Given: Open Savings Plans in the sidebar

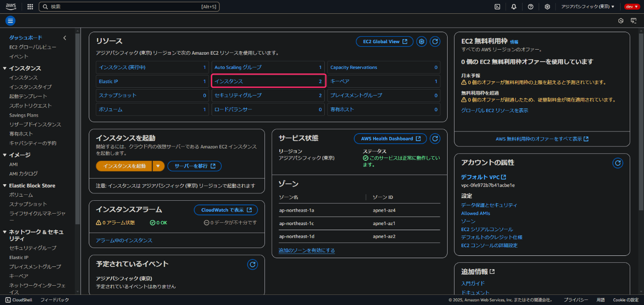Looking at the screenshot, I should [x=24, y=115].
